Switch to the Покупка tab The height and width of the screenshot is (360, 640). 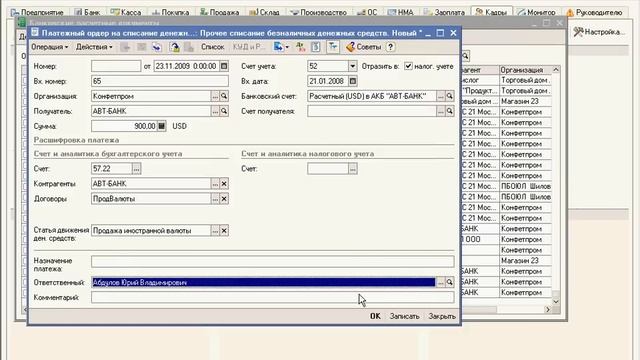[171, 12]
